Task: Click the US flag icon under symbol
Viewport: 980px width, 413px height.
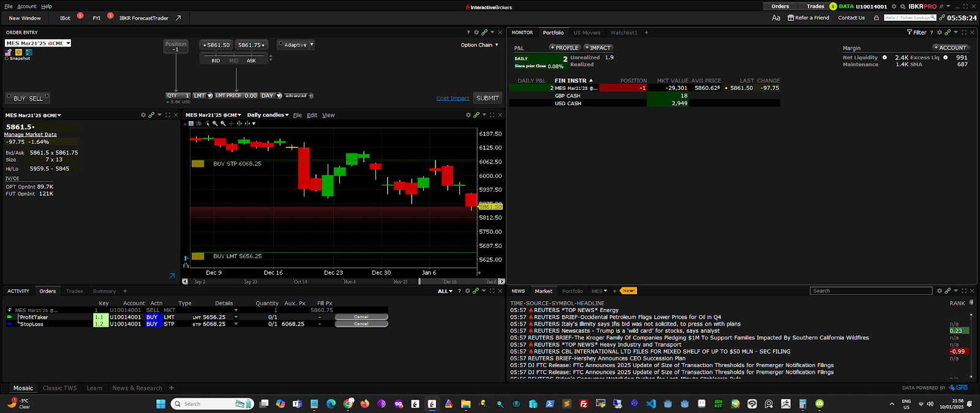Action: pos(8,53)
